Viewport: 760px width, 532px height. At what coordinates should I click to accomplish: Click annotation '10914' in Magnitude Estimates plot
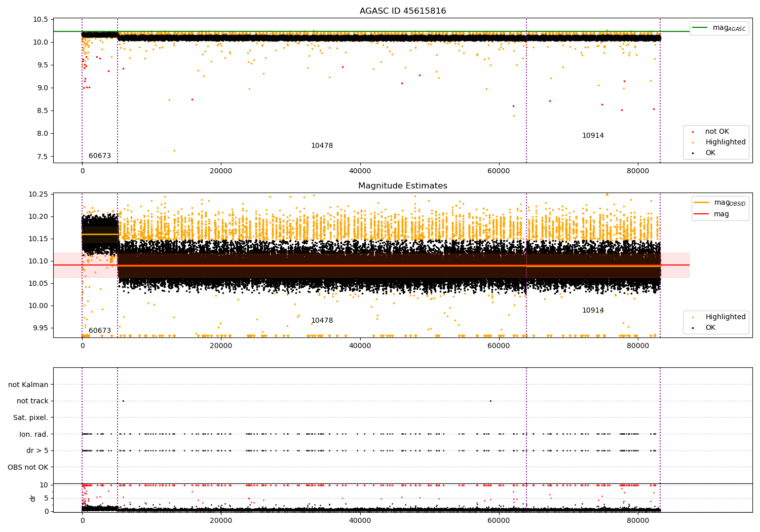tap(593, 311)
